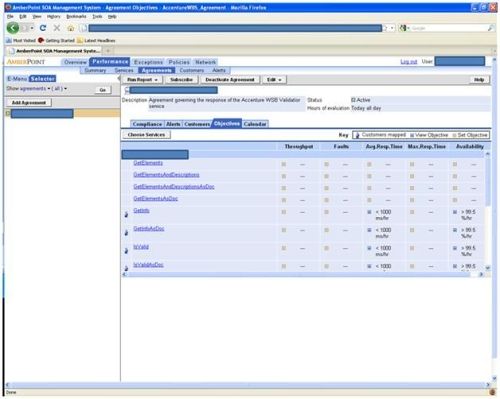Click the page horizontal scrollbar at the bottom
The image size is (500, 399).
247,384
